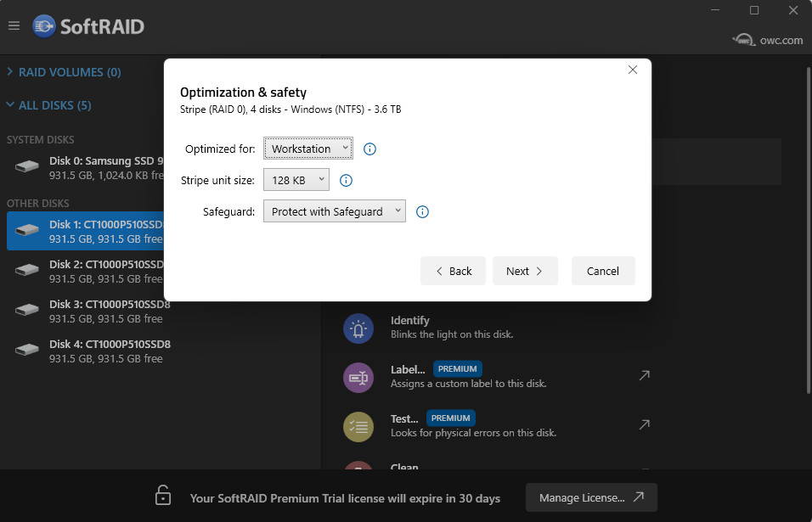Image resolution: width=812 pixels, height=522 pixels.
Task: Click the Stripe RAID 0 summary text
Action: 290,109
